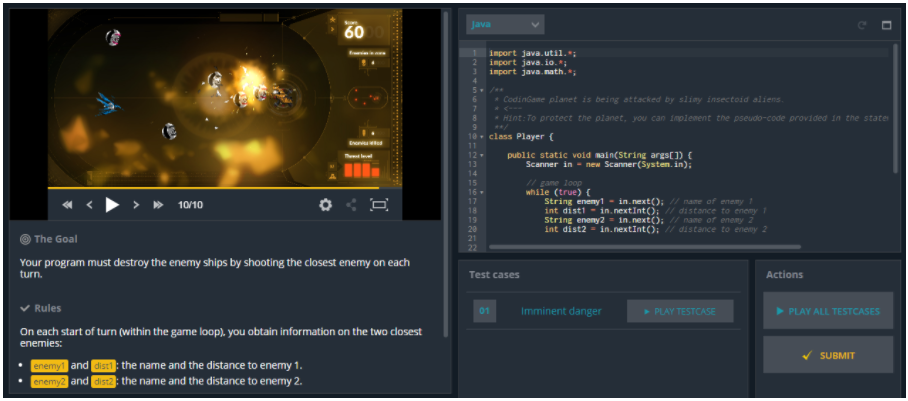The width and height of the screenshot is (908, 401).
Task: Open the replay settings gear
Action: pyautogui.click(x=325, y=205)
